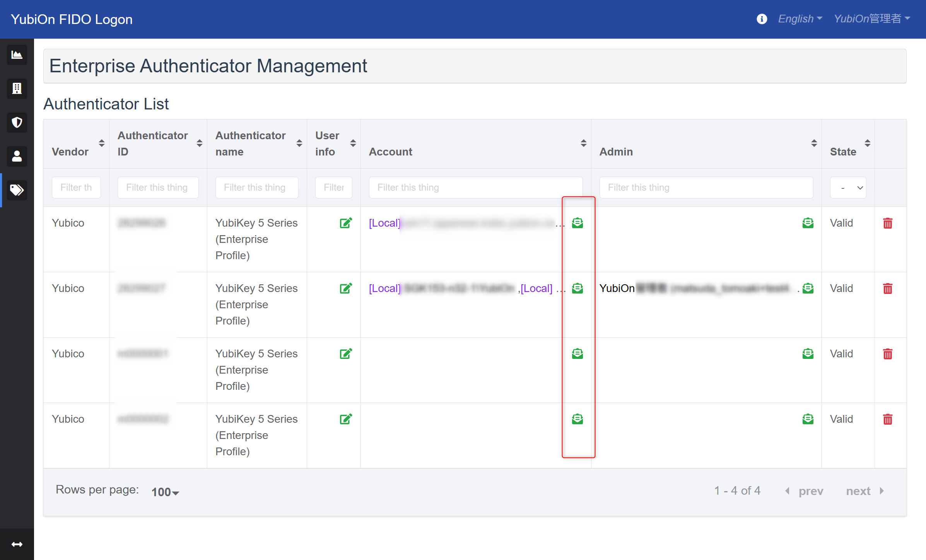Open account mail icon in first row
The image size is (926, 560).
(577, 223)
